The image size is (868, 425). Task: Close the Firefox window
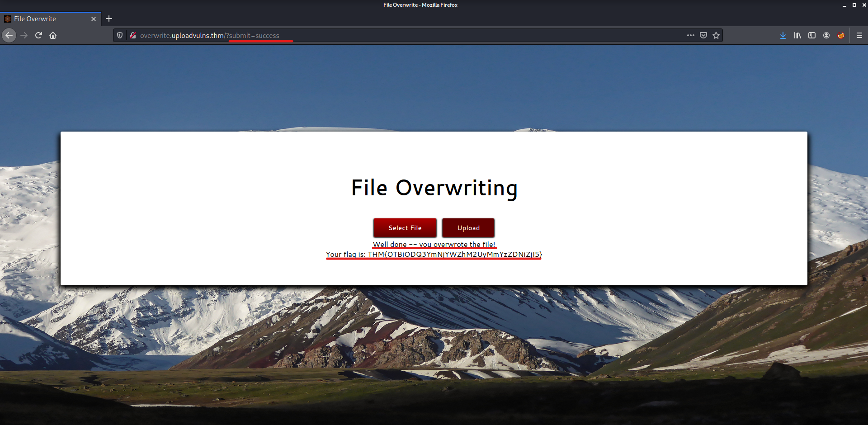point(864,5)
